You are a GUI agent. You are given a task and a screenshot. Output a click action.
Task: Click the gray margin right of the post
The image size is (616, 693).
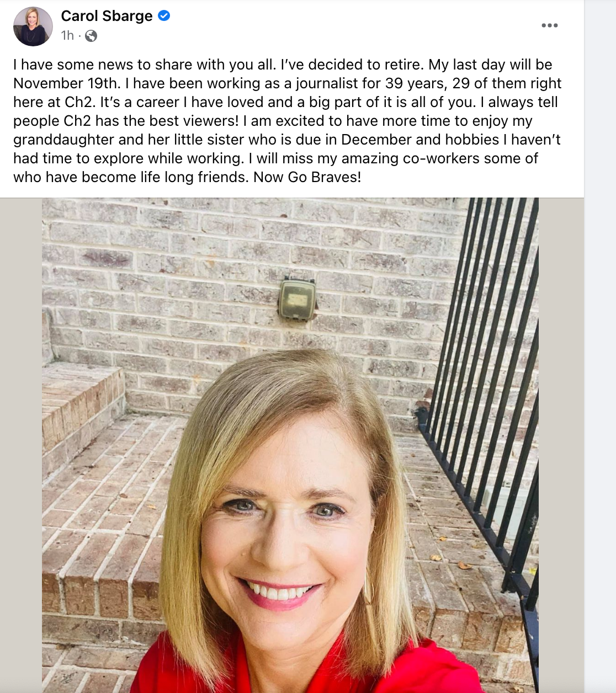pos(600,346)
